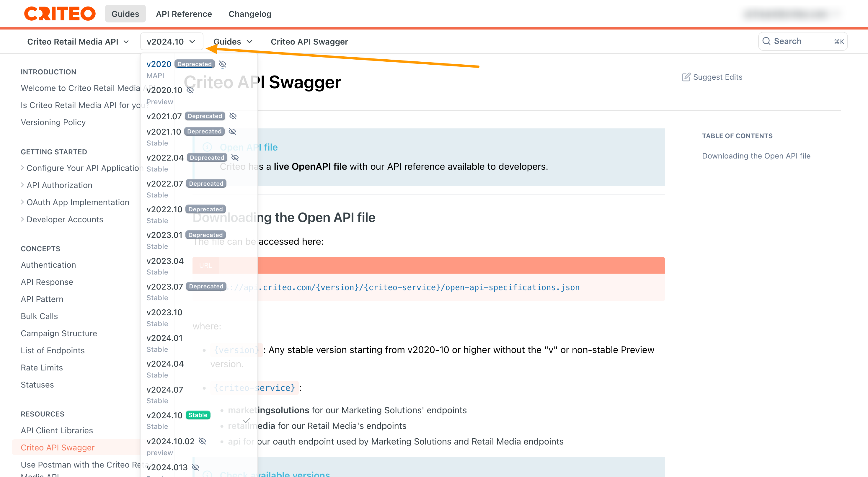868x477 pixels.
Task: Select version v2023.01 entry
Action: click(199, 240)
